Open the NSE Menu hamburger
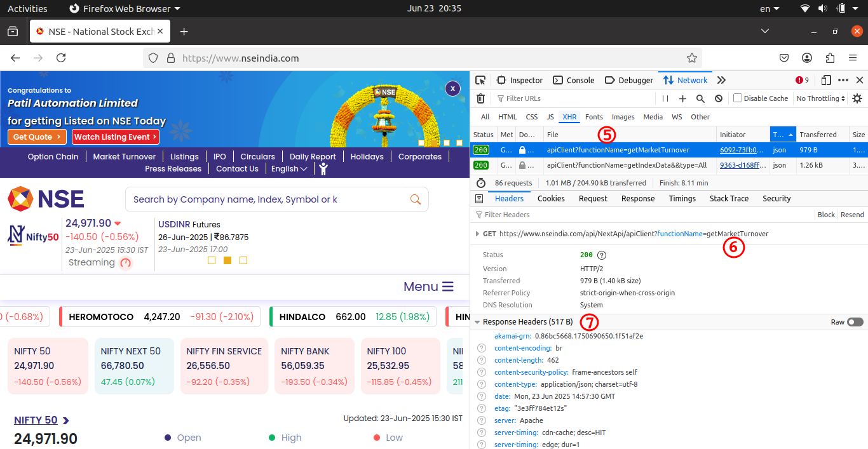868x449 pixels. click(429, 286)
